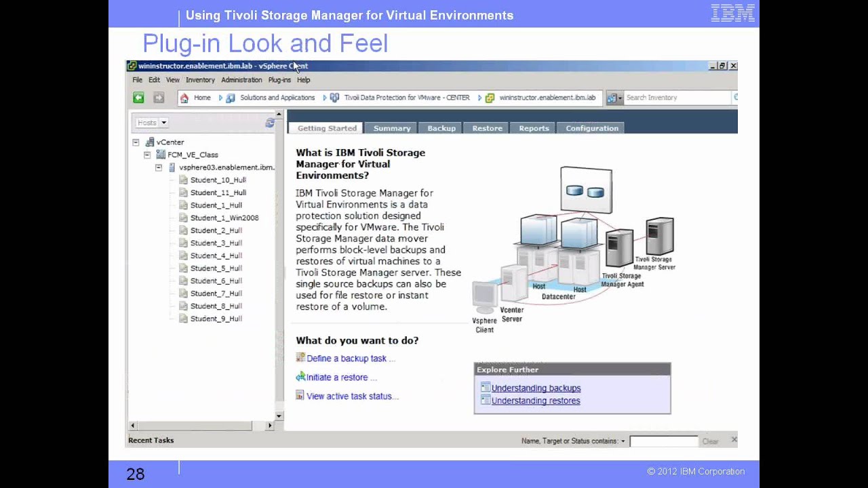Viewport: 868px width, 488px height.
Task: Click the Initiate a restore icon
Action: tap(300, 377)
